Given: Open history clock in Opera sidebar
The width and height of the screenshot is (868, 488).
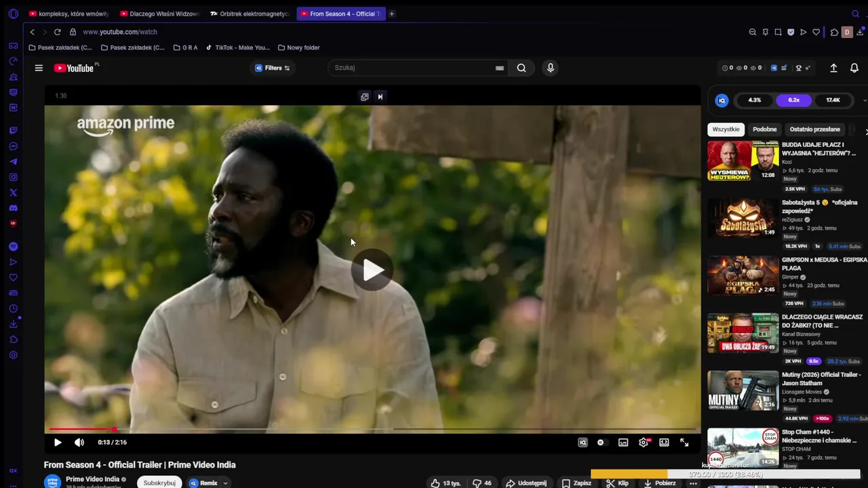Looking at the screenshot, I should point(13,308).
